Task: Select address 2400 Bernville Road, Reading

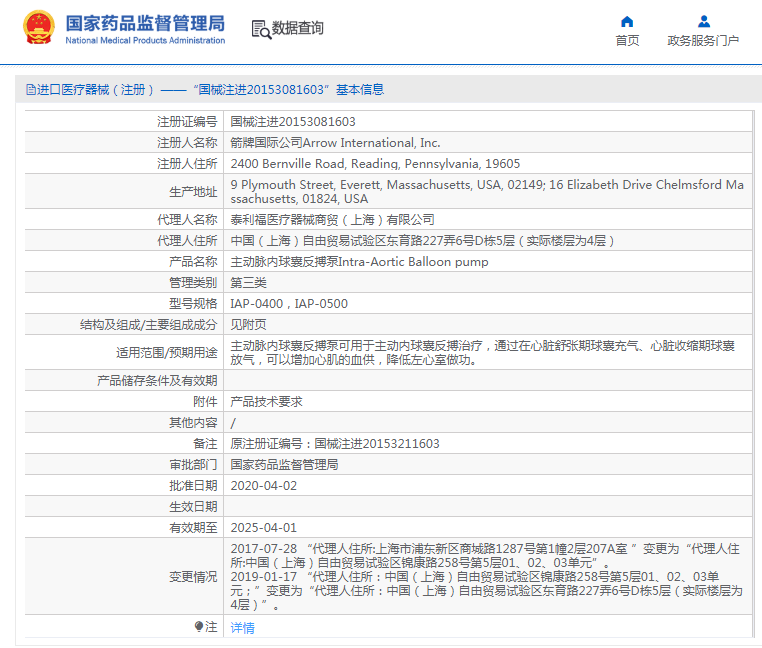Action: point(375,164)
